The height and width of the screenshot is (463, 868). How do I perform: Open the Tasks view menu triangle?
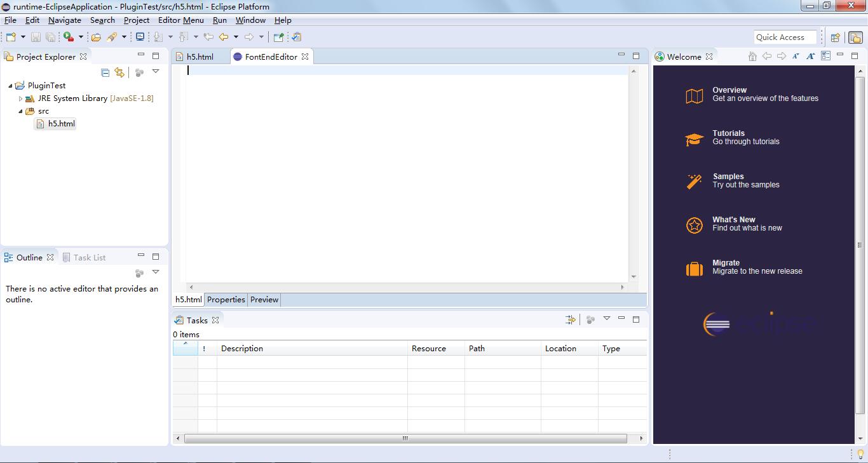(607, 319)
